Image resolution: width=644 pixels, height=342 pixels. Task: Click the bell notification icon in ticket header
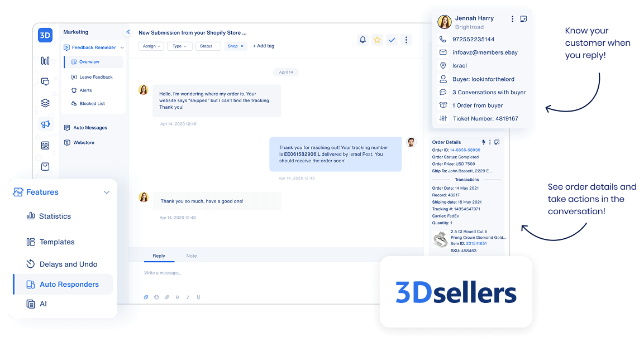click(x=362, y=40)
